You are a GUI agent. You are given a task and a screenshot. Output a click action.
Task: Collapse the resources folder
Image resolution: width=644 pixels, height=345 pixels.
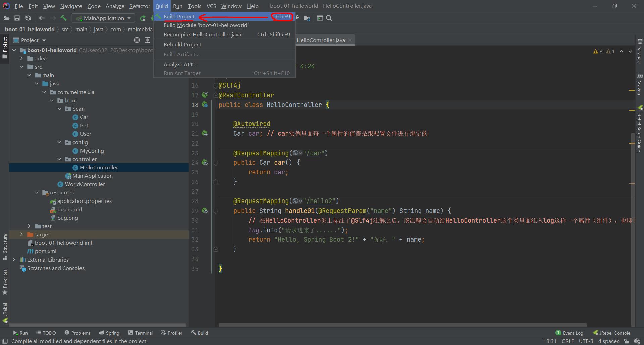point(37,192)
